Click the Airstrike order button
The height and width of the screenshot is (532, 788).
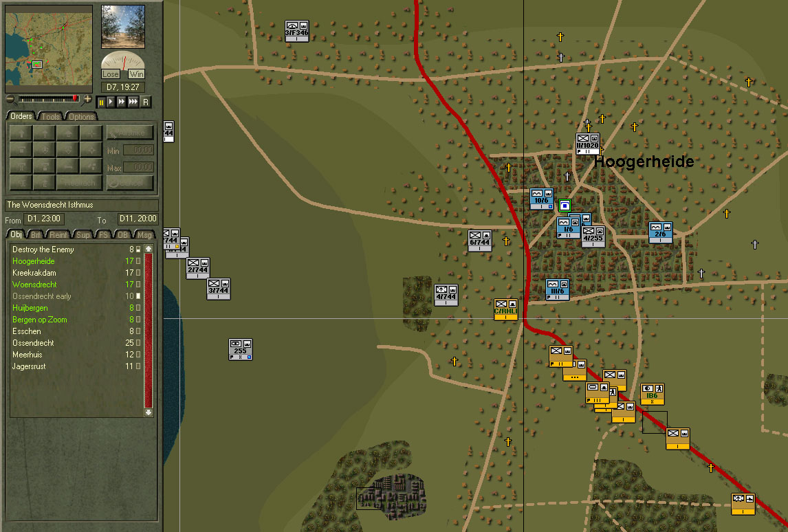130,133
